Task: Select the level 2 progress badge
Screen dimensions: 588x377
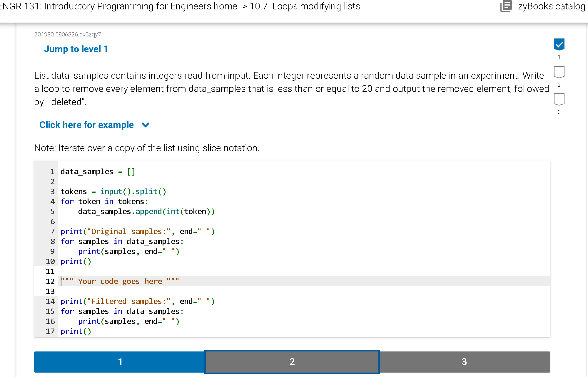Action: click(x=559, y=72)
